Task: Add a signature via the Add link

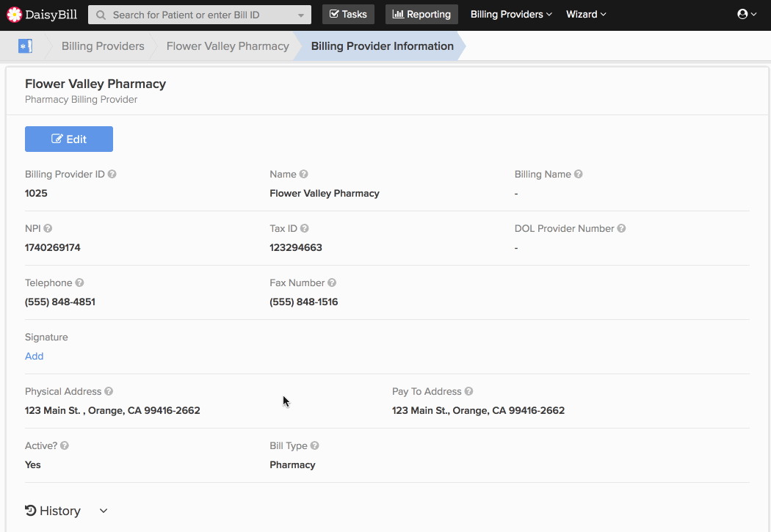Action: coord(34,356)
